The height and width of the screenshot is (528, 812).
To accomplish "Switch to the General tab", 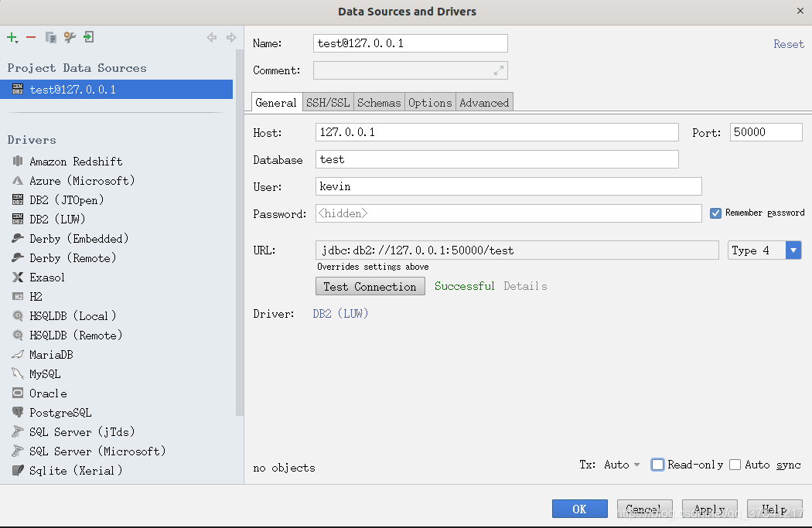I will [276, 103].
